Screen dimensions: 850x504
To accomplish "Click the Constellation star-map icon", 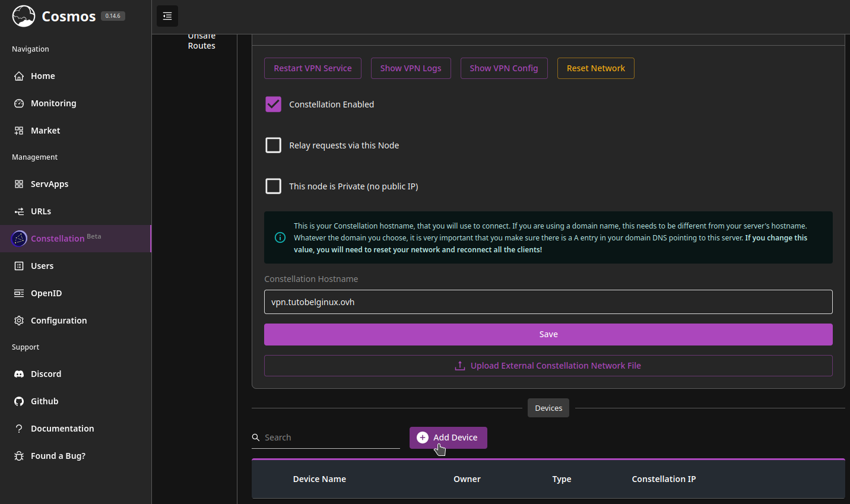I will point(19,239).
